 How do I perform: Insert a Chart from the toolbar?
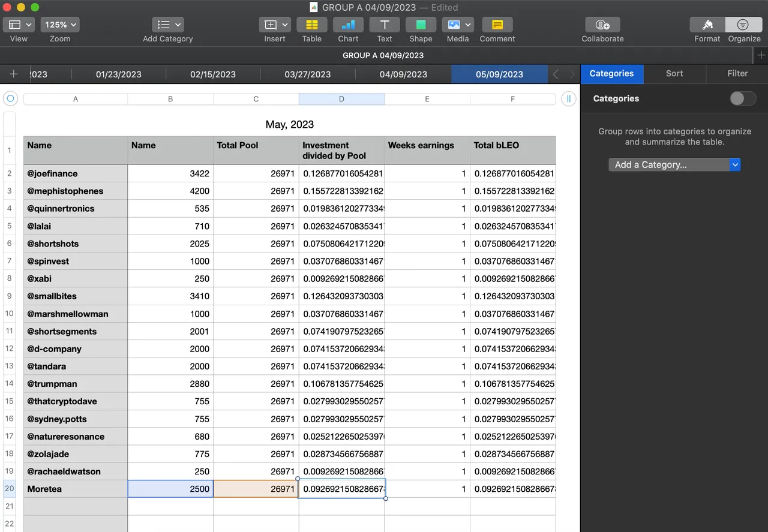pos(348,25)
